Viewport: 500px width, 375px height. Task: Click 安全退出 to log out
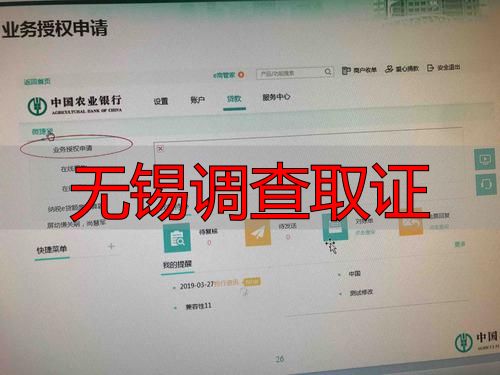point(444,67)
